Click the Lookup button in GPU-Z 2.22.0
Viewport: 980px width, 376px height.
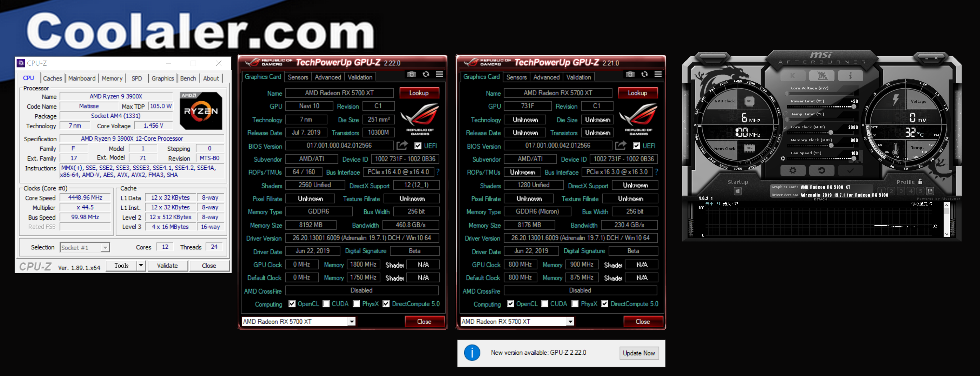coord(419,93)
